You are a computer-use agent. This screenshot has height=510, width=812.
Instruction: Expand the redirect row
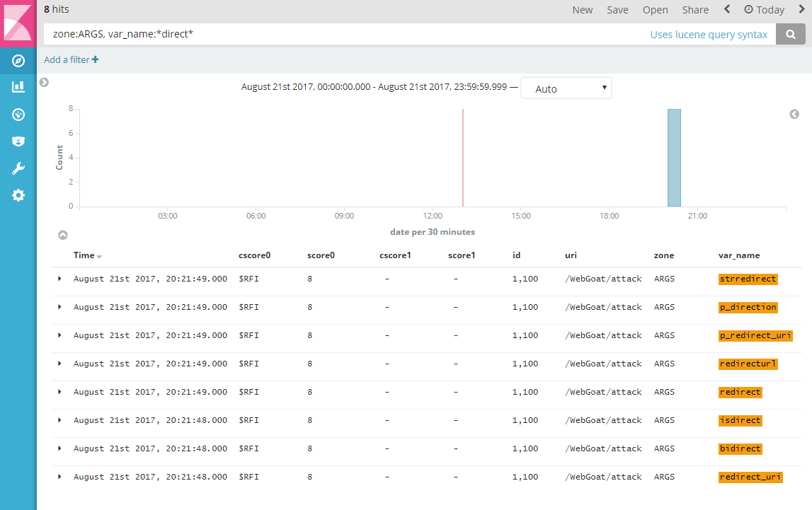[59, 392]
